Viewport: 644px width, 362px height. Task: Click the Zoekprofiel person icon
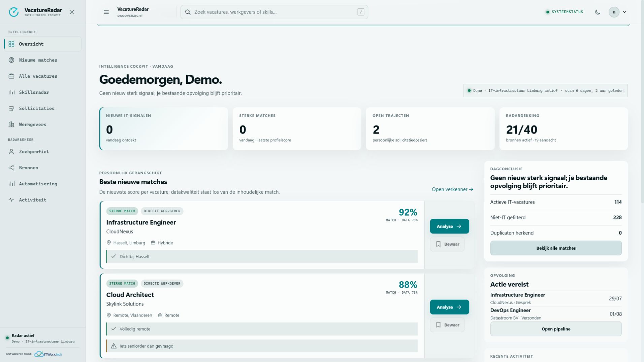click(x=11, y=152)
